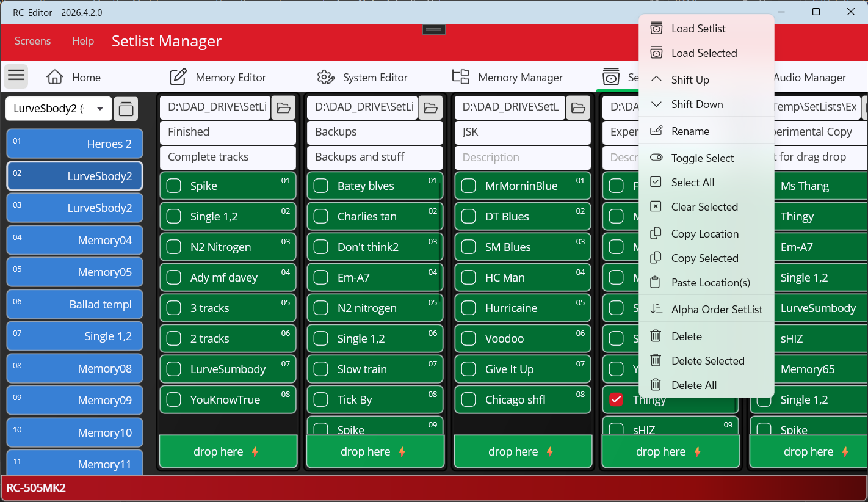Click the Home house icon

55,77
